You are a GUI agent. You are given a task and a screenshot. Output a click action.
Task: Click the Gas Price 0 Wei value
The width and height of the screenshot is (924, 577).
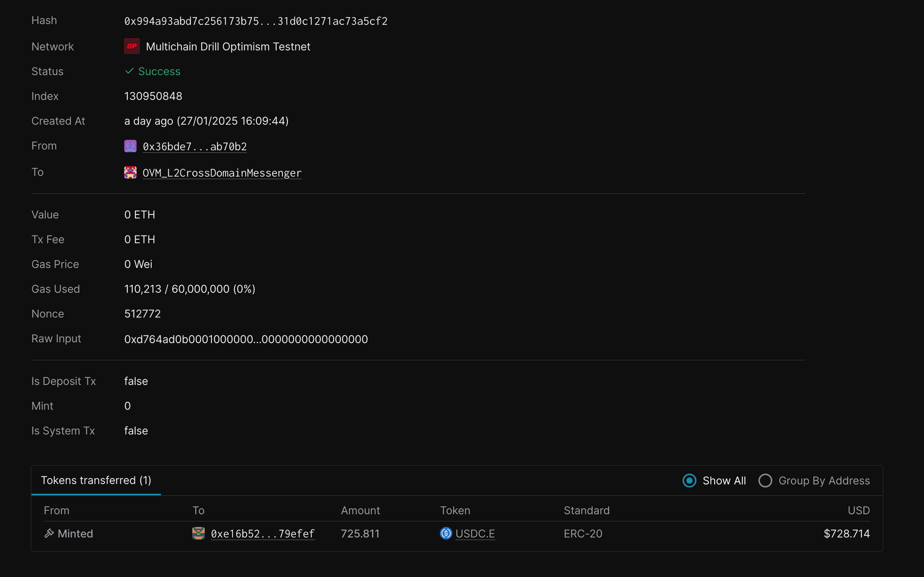(x=138, y=264)
